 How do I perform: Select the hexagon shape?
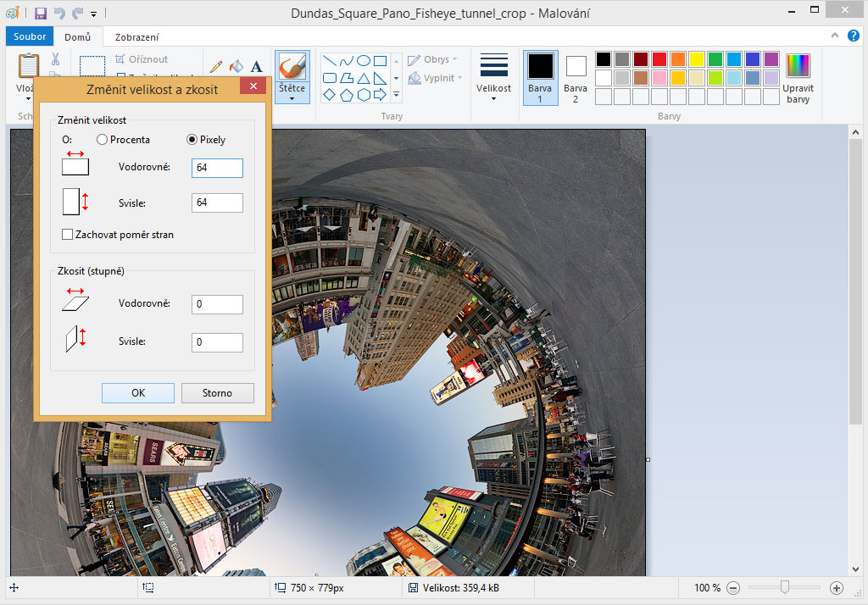point(364,95)
